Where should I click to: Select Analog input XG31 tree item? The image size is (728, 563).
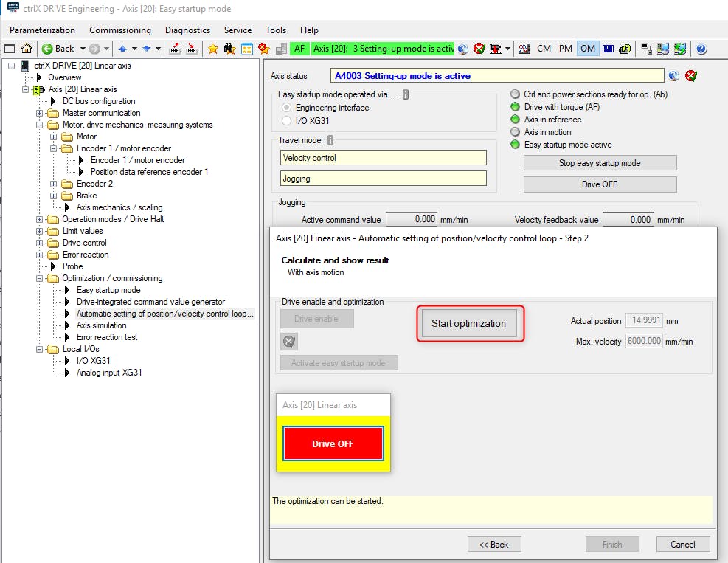point(109,373)
